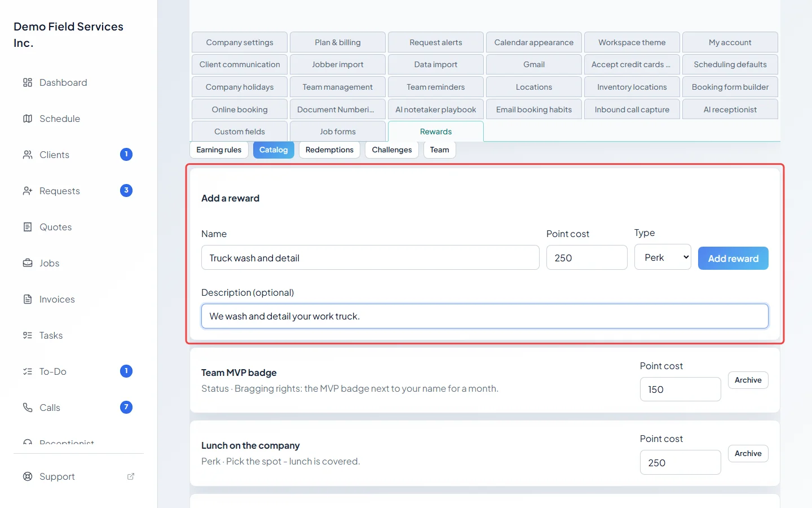
Task: Click the Add reward button
Action: [733, 259]
